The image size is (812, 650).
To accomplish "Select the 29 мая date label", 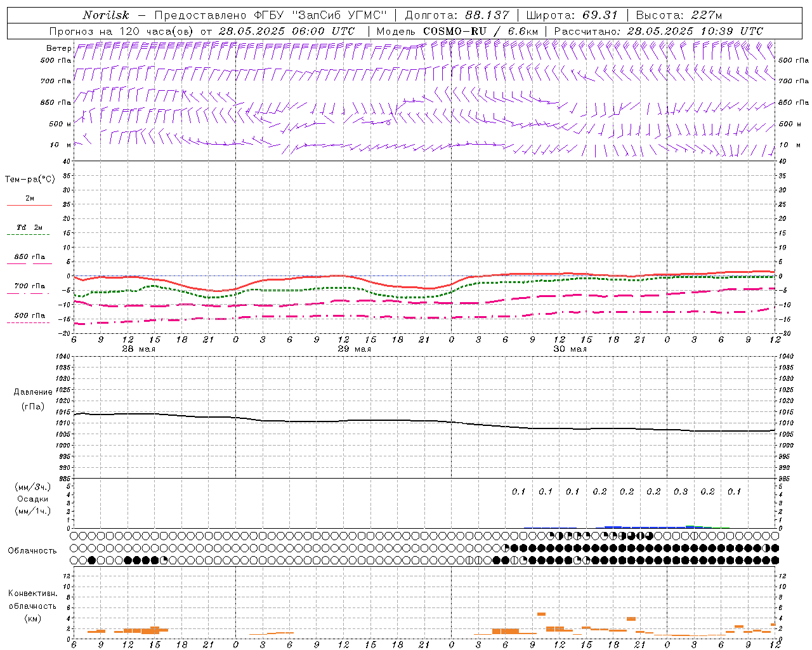I will [354, 349].
